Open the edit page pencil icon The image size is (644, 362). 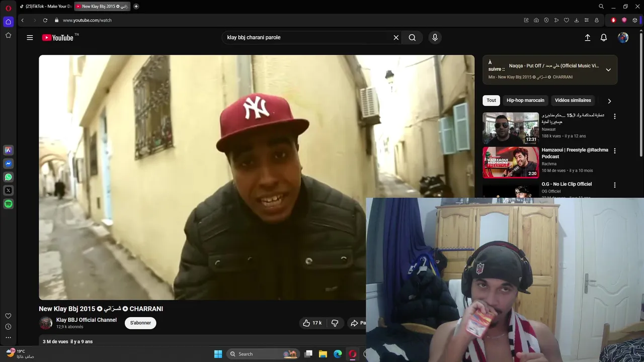click(x=526, y=20)
